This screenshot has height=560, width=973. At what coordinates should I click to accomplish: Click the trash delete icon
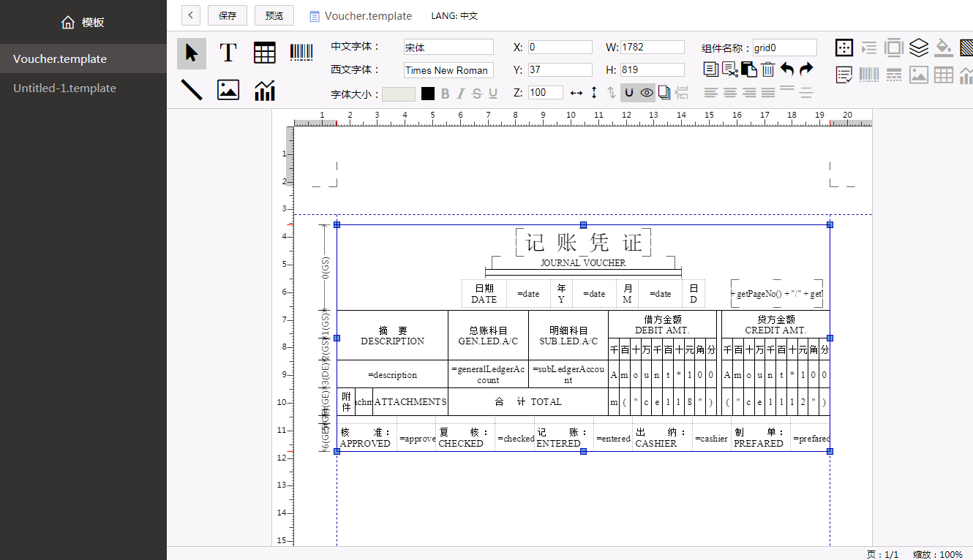(768, 69)
